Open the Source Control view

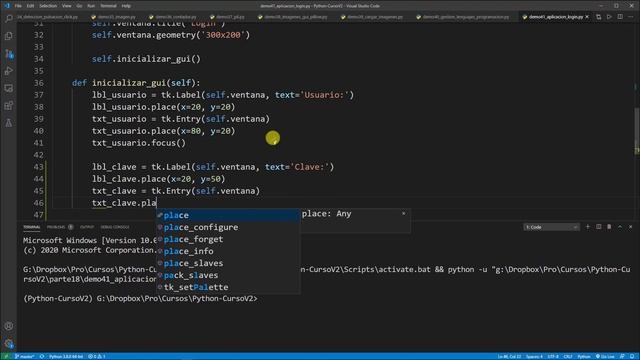point(9,53)
